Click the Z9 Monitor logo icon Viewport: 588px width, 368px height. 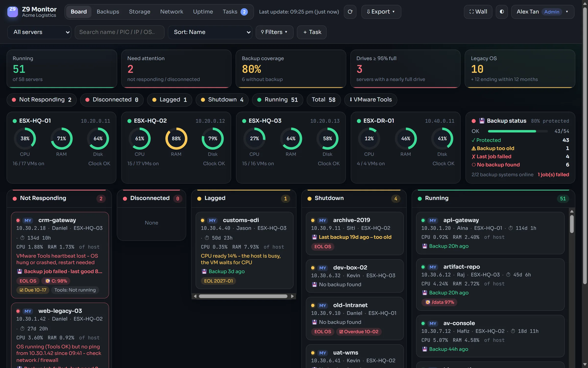13,12
